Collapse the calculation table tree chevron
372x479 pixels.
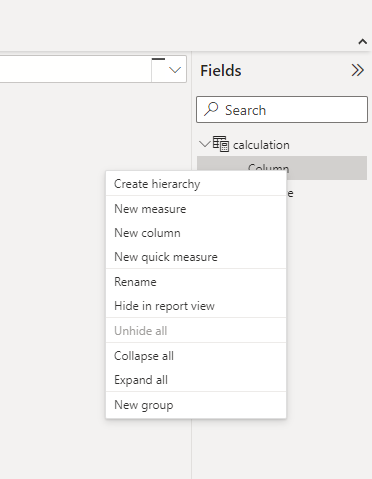(x=204, y=144)
